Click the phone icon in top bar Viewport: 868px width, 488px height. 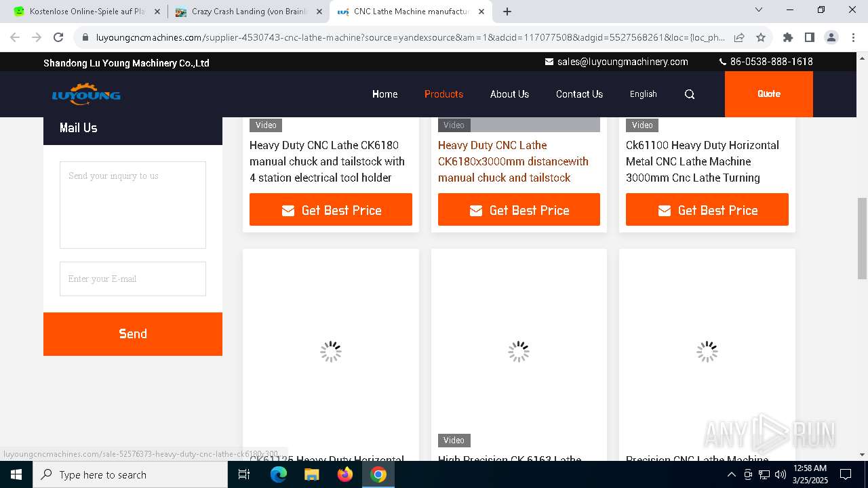723,62
